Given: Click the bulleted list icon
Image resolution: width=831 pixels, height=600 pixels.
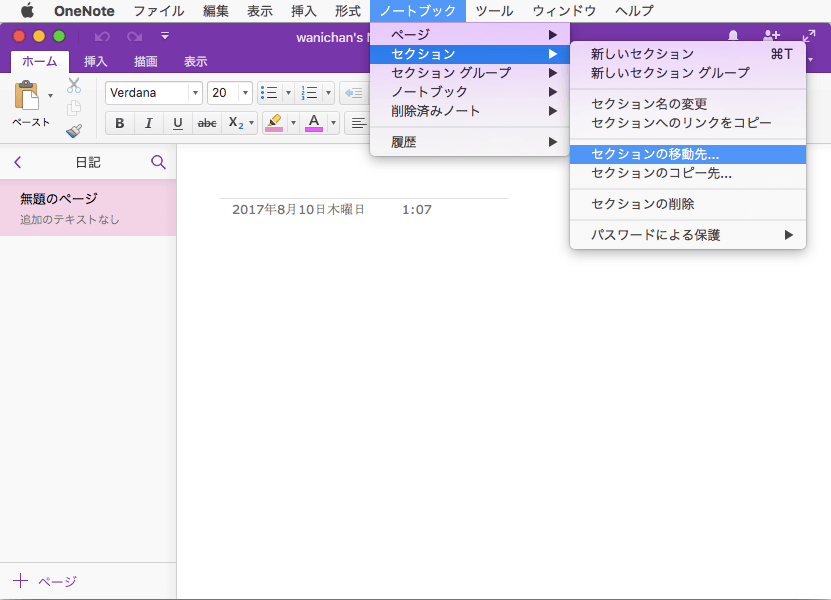Looking at the screenshot, I should (x=268, y=93).
